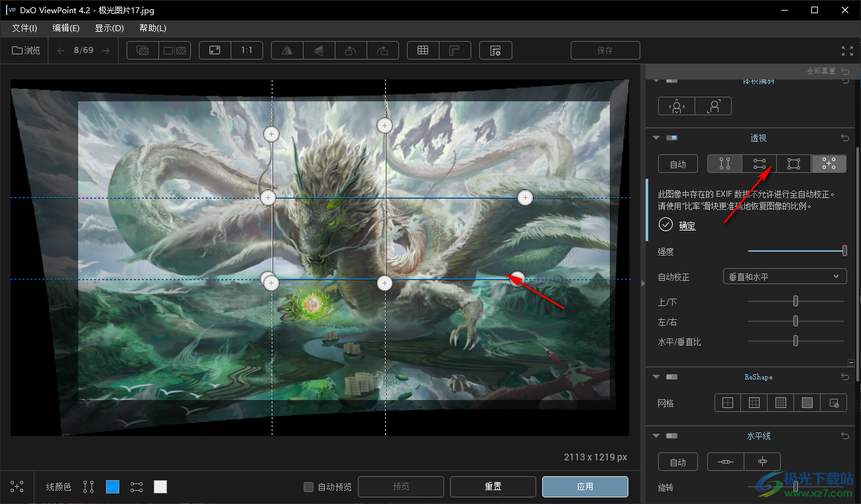Choose the 4x4 ReShape grid
Screen dimensions: 861x504
(x=781, y=403)
